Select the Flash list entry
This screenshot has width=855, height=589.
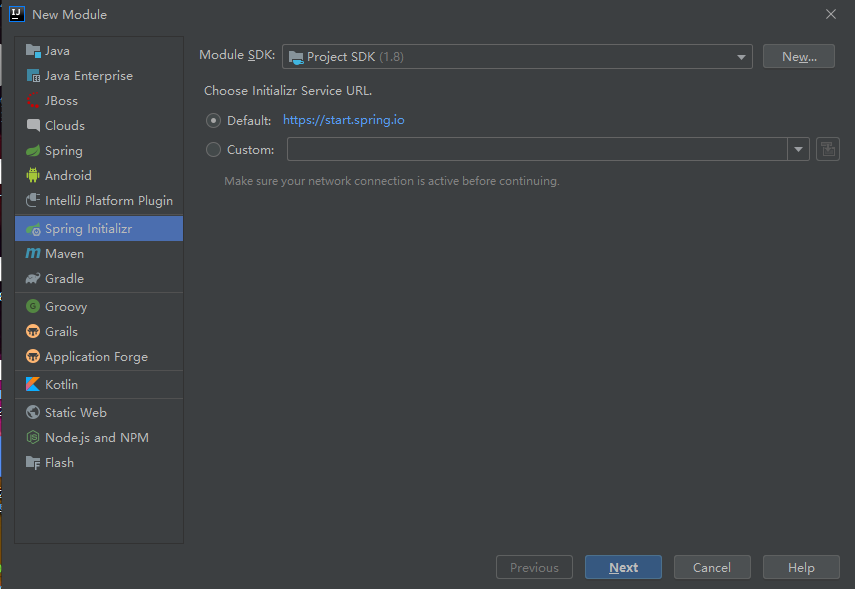[99, 462]
